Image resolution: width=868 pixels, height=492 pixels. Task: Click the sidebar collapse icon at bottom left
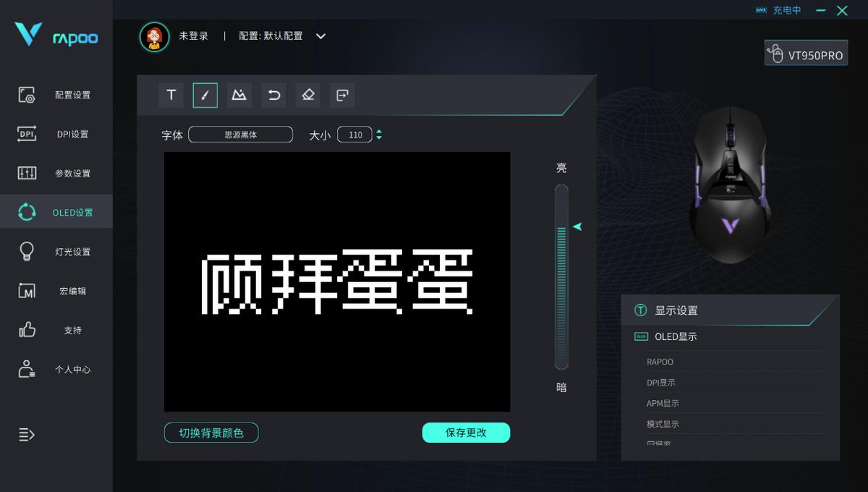tap(27, 434)
